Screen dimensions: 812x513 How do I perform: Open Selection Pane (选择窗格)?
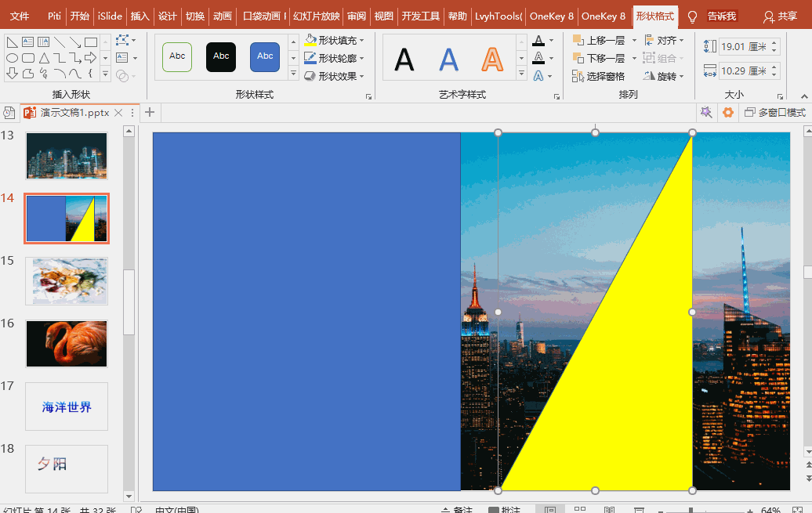(x=599, y=77)
